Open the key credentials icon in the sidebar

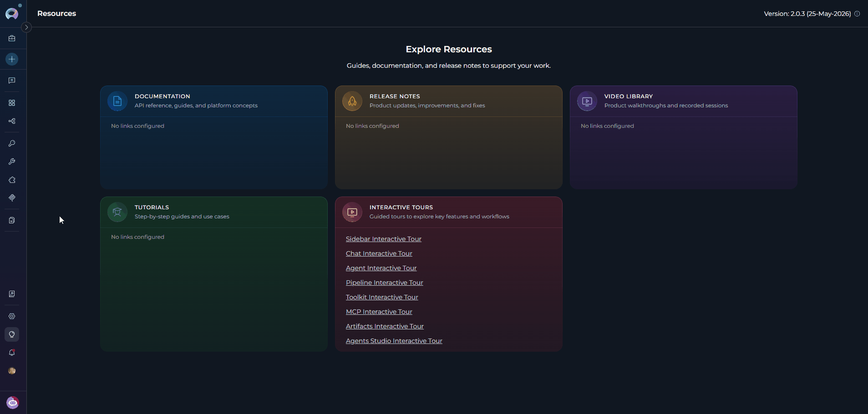pos(12,143)
